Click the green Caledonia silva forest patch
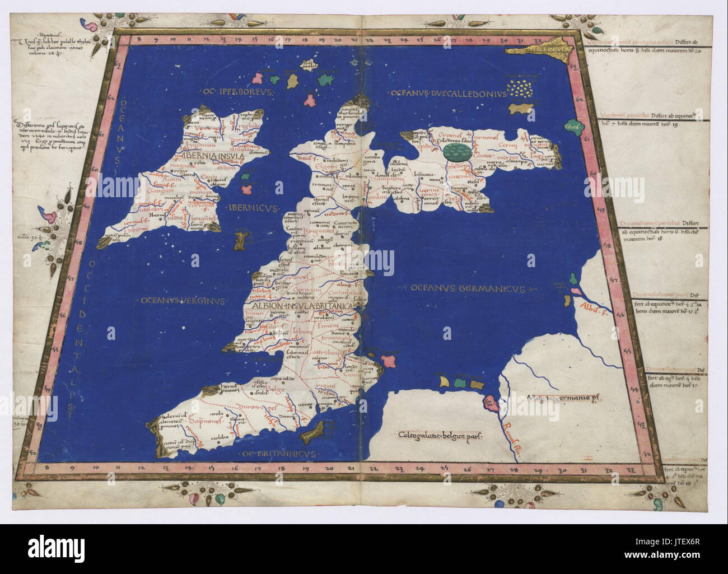728x574 pixels. tap(458, 153)
